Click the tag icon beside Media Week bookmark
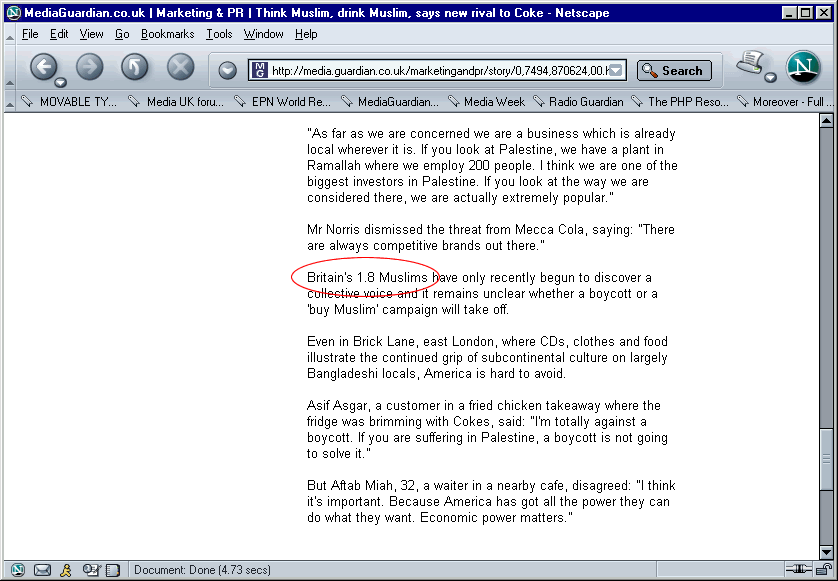The width and height of the screenshot is (838, 581). (453, 100)
